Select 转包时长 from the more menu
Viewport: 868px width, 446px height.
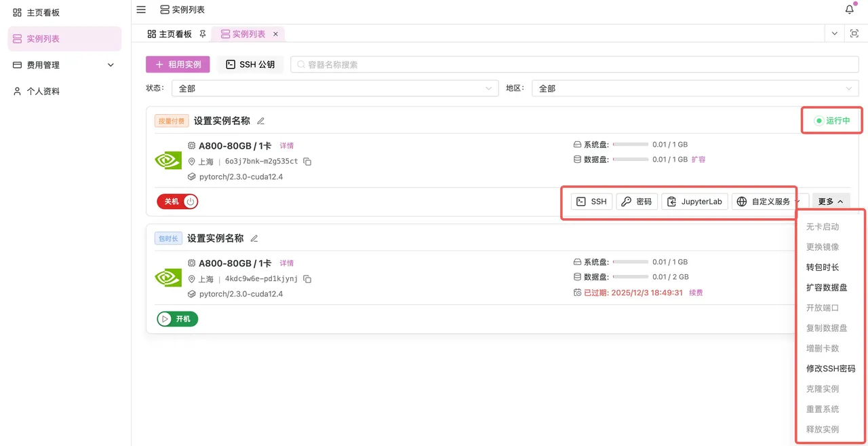click(x=822, y=267)
